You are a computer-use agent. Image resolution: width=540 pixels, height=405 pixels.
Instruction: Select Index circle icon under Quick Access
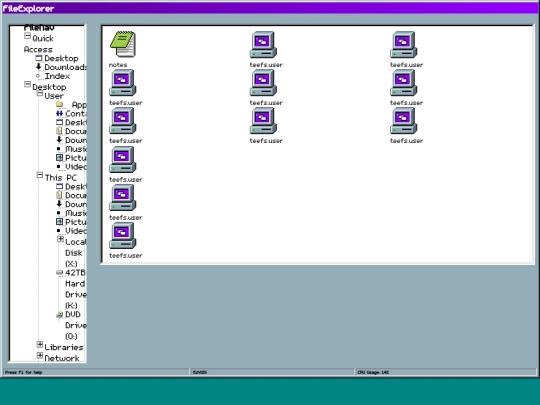[x=38, y=76]
